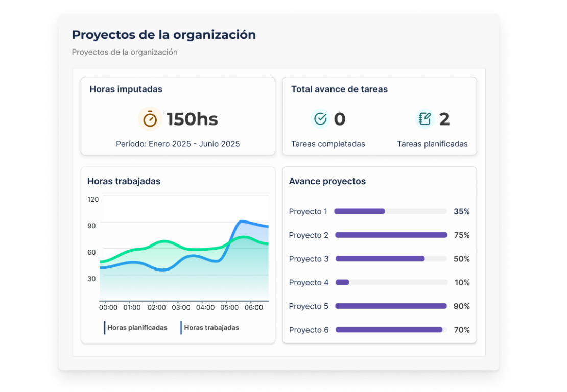Select the Proyecto 3 progress bar
The image size is (567, 392).
(391, 259)
